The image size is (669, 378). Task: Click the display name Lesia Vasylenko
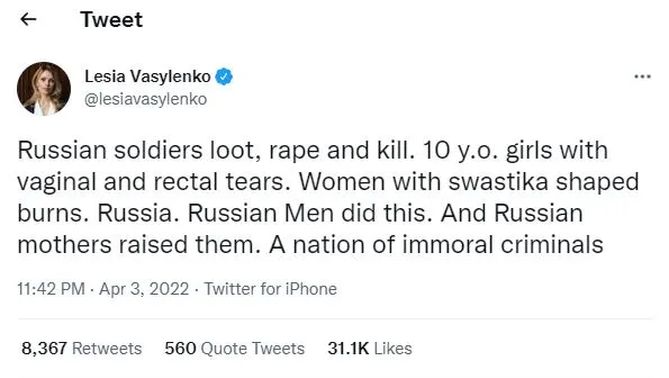(x=148, y=77)
